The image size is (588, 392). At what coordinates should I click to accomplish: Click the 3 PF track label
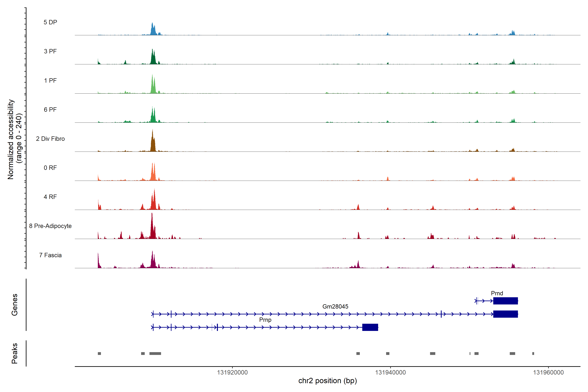[x=50, y=51]
